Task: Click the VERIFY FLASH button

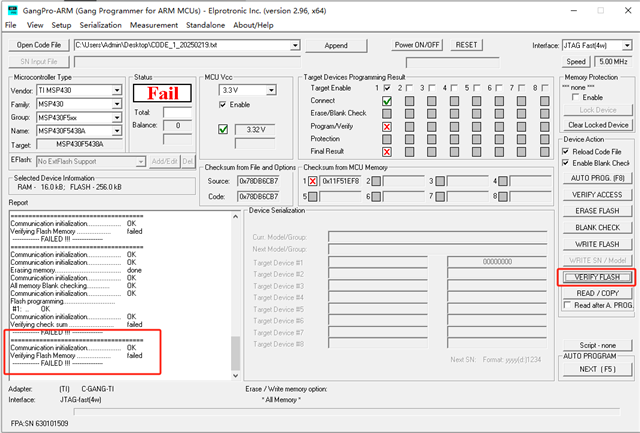Action: 598,277
